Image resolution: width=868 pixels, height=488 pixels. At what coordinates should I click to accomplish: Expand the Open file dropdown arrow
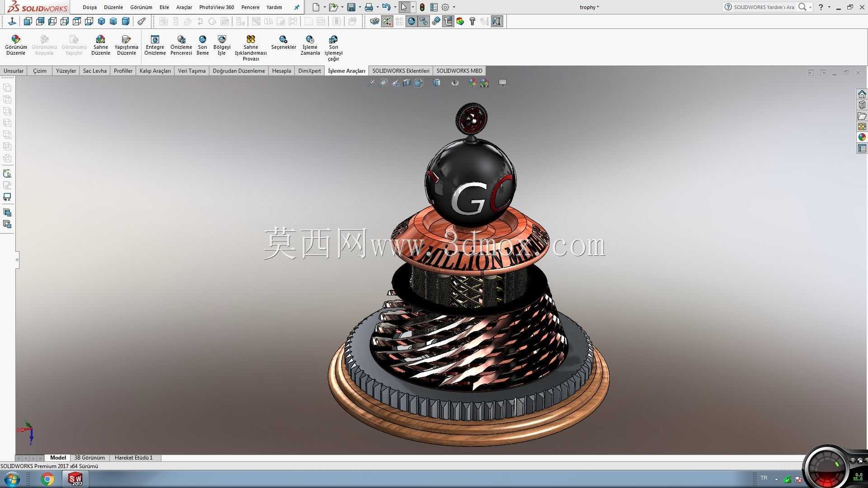pyautogui.click(x=342, y=7)
